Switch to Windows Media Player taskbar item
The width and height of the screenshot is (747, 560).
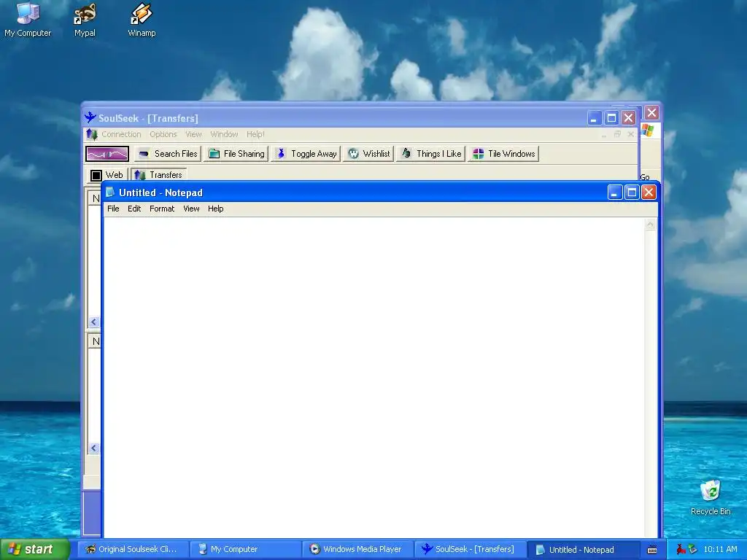coord(357,550)
